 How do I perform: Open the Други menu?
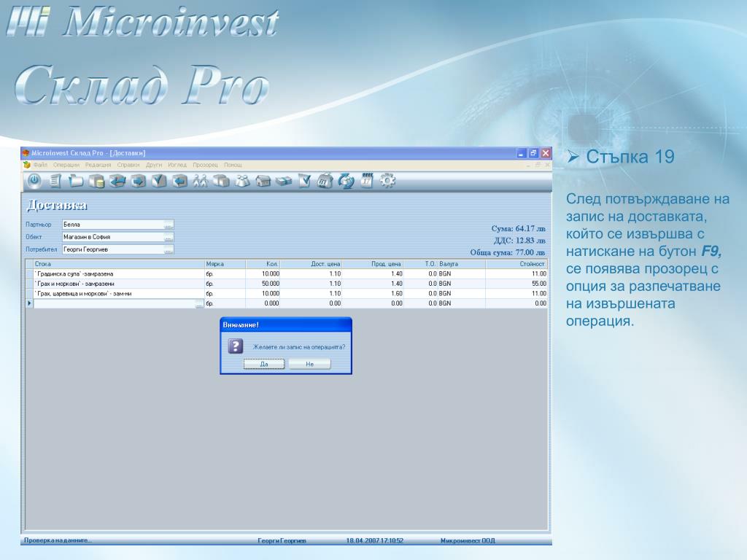click(153, 165)
